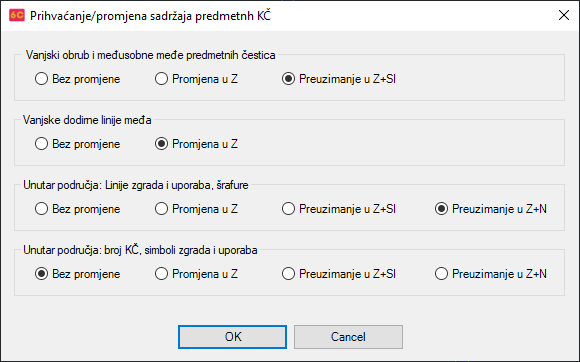The height and width of the screenshot is (362, 580).
Task: Choose 'Promjena u Z' for Vanjski obrub
Action: coord(196,79)
